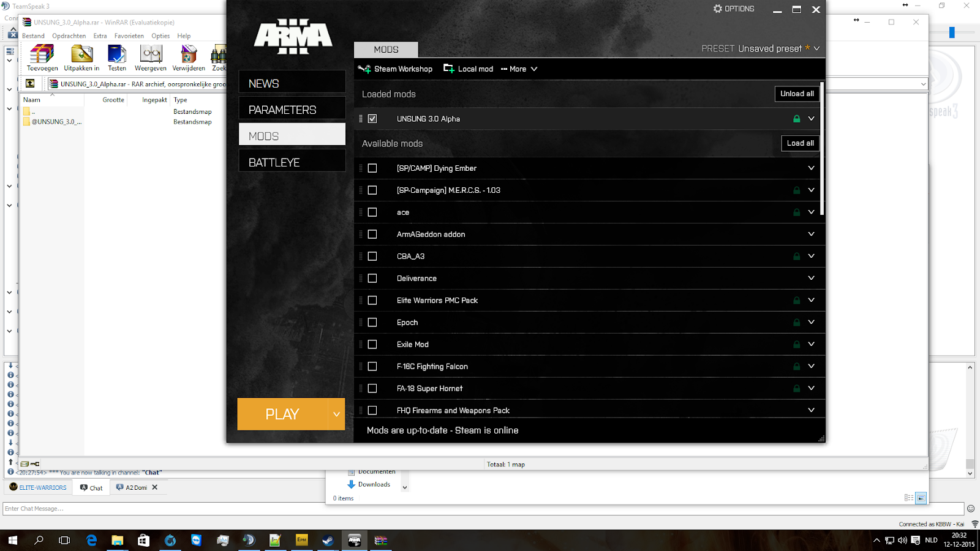Close the A2 Domi chat tab
Screen dimensions: 980x551
pos(155,487)
